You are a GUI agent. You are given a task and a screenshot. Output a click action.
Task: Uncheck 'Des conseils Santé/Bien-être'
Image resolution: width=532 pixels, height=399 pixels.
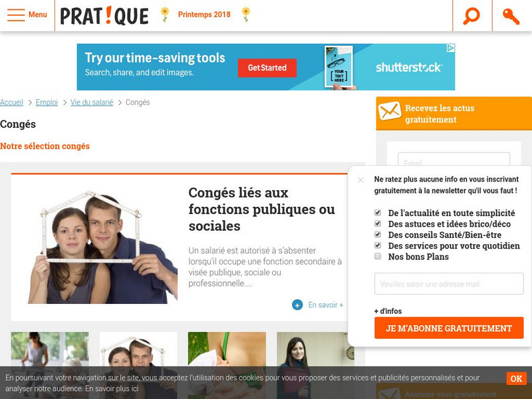pos(378,235)
